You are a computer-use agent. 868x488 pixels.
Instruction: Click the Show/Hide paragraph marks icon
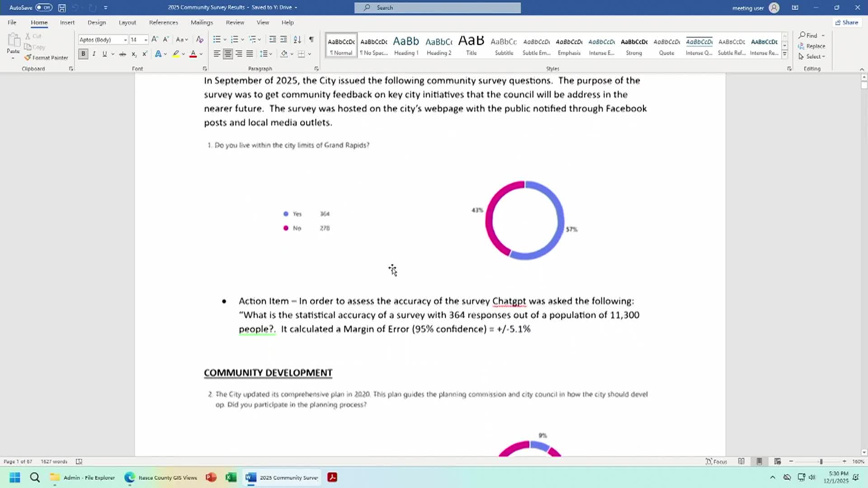311,39
